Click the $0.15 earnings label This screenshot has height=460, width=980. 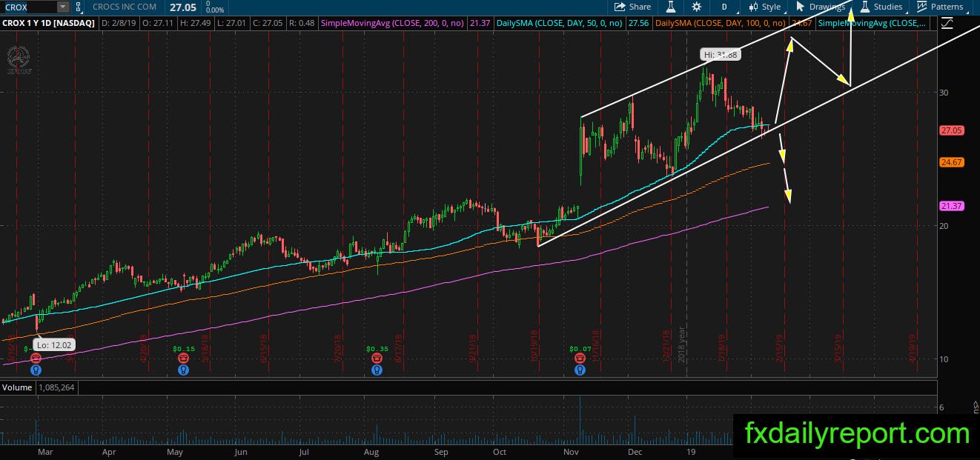(183, 348)
